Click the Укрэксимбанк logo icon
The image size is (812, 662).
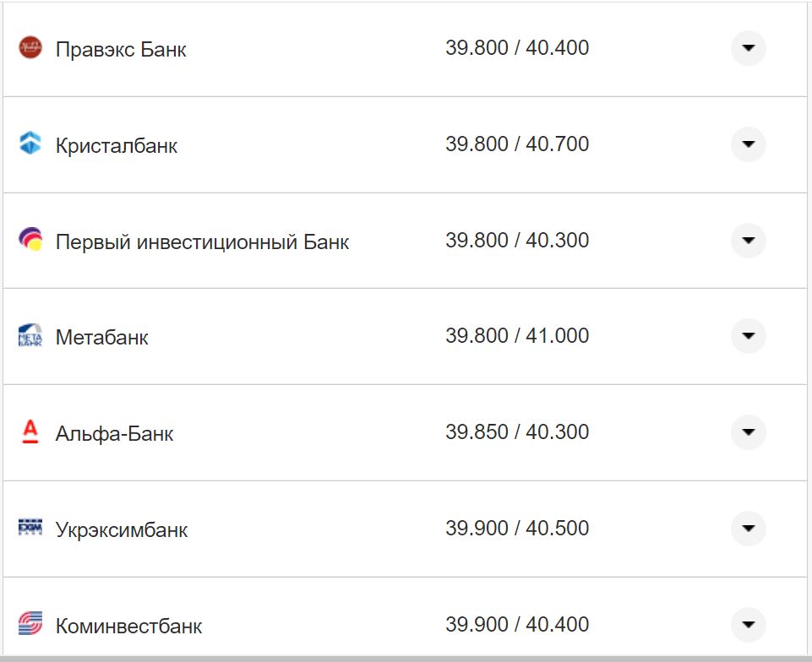click(x=30, y=528)
